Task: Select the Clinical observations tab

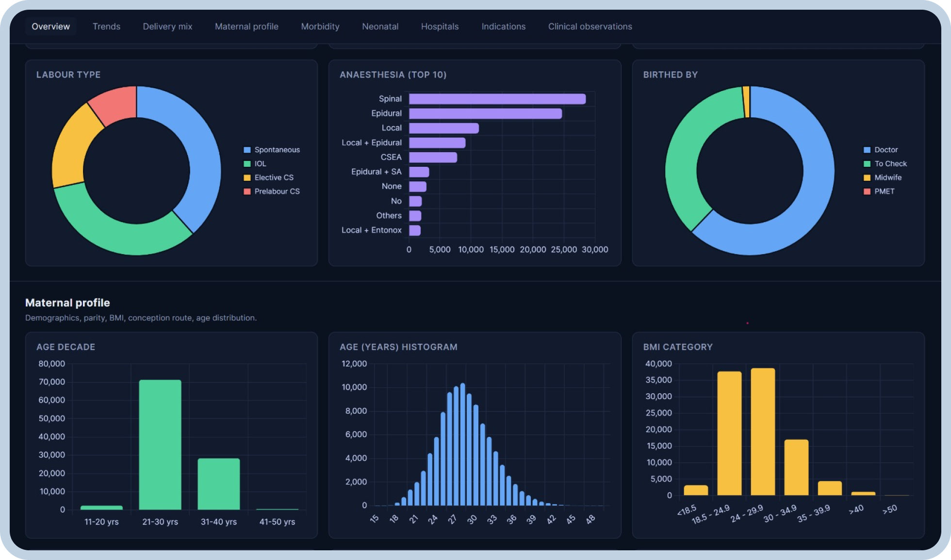Action: (590, 27)
